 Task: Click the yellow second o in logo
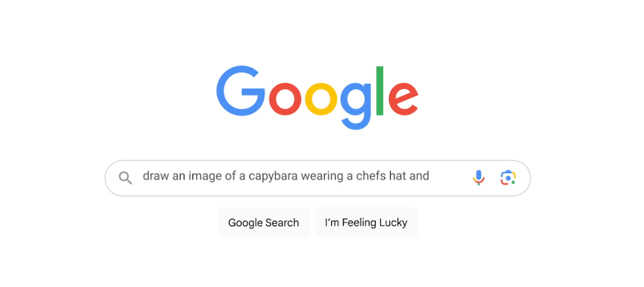coord(321,99)
